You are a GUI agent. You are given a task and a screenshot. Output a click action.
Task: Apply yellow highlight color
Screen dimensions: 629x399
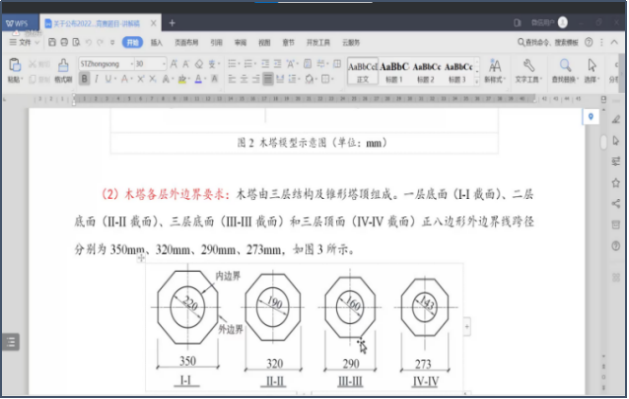click(x=182, y=79)
